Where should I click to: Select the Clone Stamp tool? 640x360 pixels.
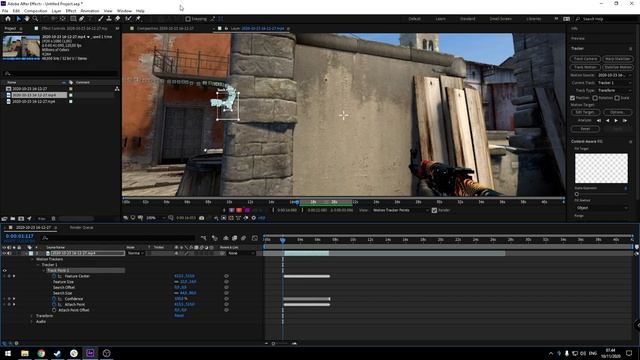coord(109,19)
